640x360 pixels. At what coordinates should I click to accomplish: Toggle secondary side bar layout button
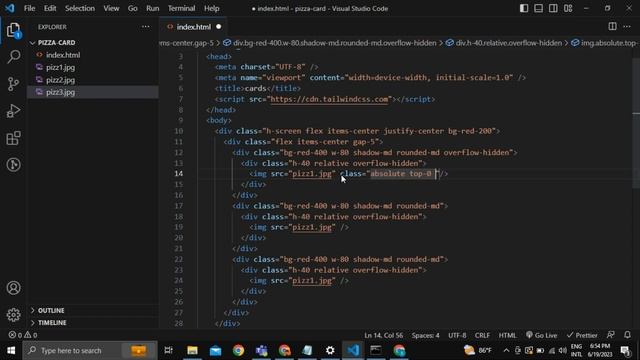click(x=553, y=8)
